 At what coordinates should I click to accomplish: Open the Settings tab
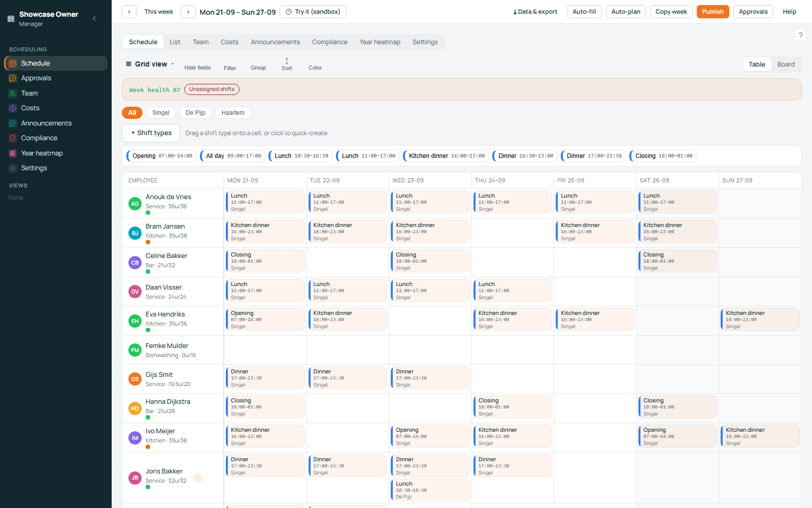coord(425,42)
